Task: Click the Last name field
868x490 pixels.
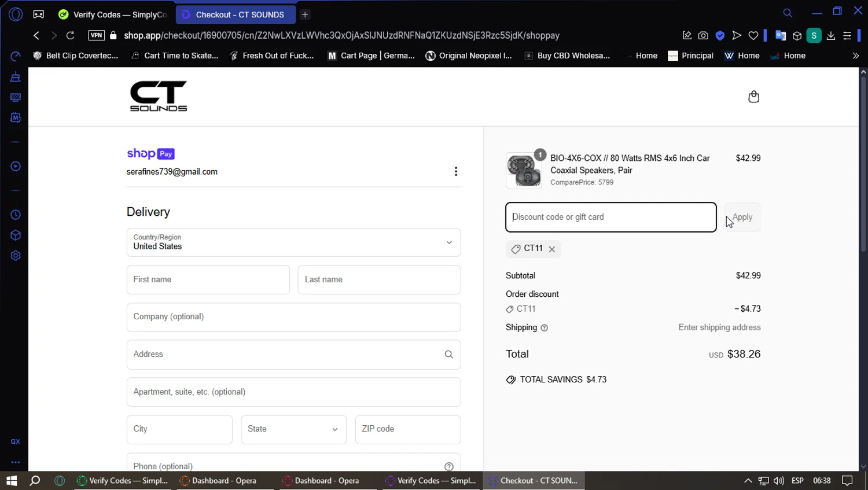Action: (379, 279)
